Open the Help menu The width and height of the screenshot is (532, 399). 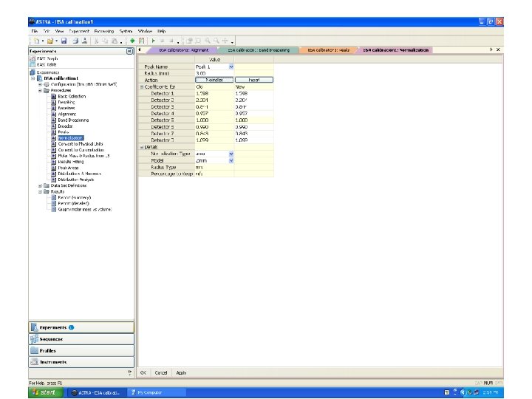coord(162,31)
